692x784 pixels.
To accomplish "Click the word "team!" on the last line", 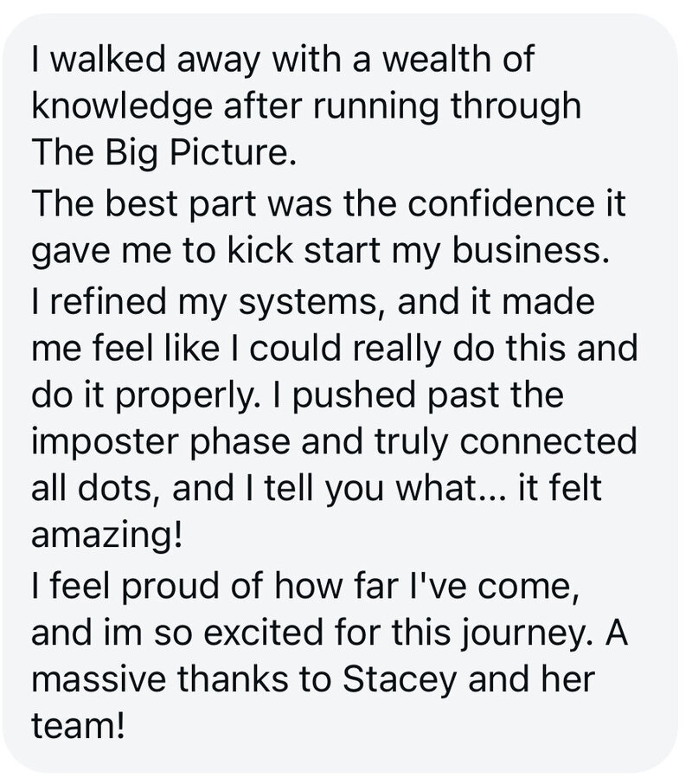I will 78,725.
